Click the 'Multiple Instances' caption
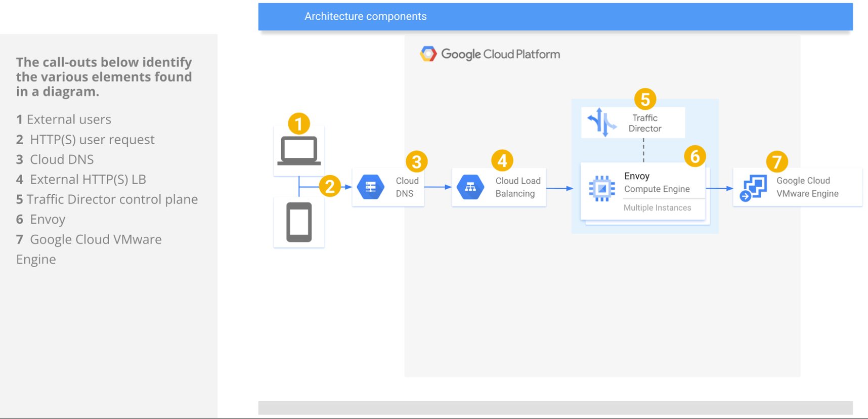Image resolution: width=868 pixels, height=419 pixels. pos(657,207)
